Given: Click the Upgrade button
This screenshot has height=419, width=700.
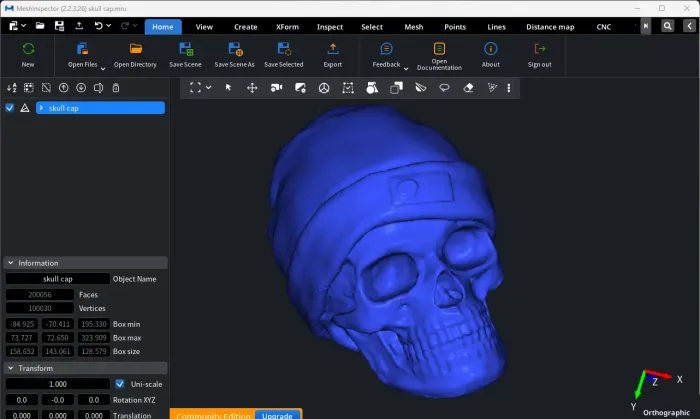Looking at the screenshot, I should [278, 415].
